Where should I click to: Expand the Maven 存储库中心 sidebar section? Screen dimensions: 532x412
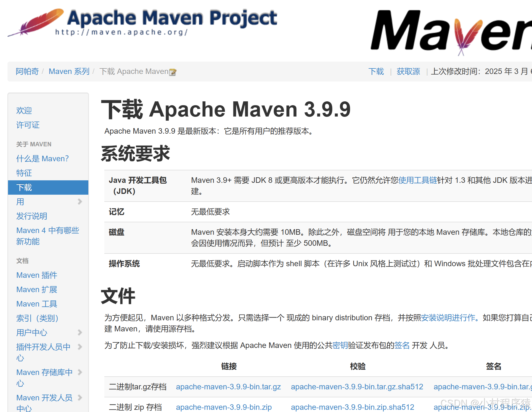[x=80, y=372]
